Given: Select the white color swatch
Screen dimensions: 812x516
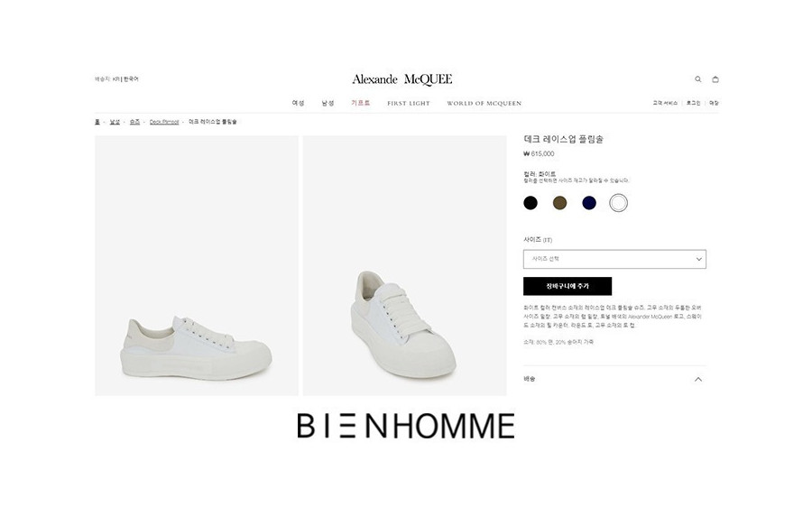Looking at the screenshot, I should click(618, 203).
